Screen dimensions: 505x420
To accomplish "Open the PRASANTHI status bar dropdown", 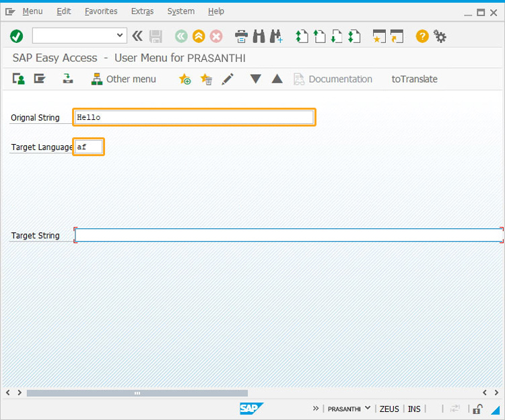I will click(x=368, y=408).
